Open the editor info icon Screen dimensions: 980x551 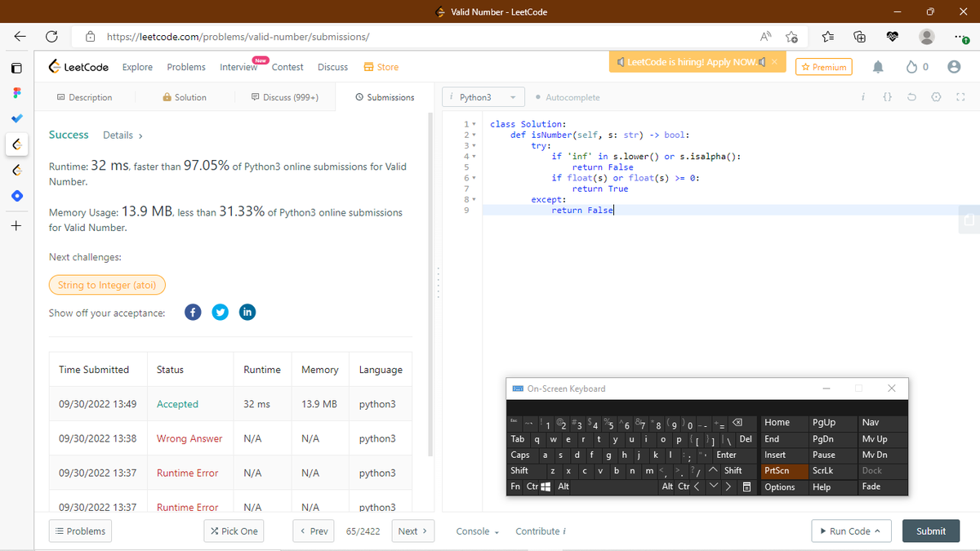point(862,97)
